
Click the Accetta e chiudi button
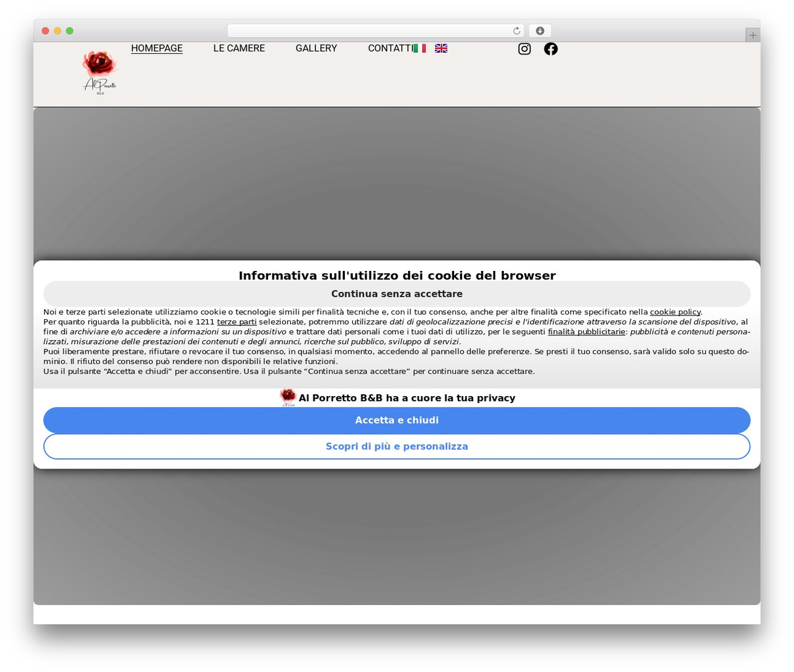[x=397, y=420]
